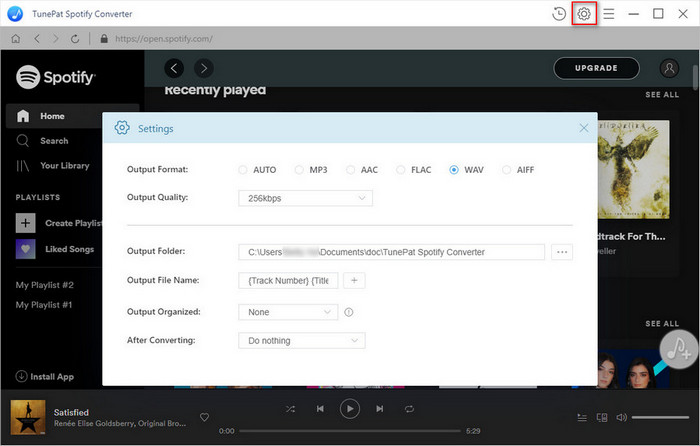Select MP3 output format
Screen dimensions: 700x446
(x=299, y=170)
